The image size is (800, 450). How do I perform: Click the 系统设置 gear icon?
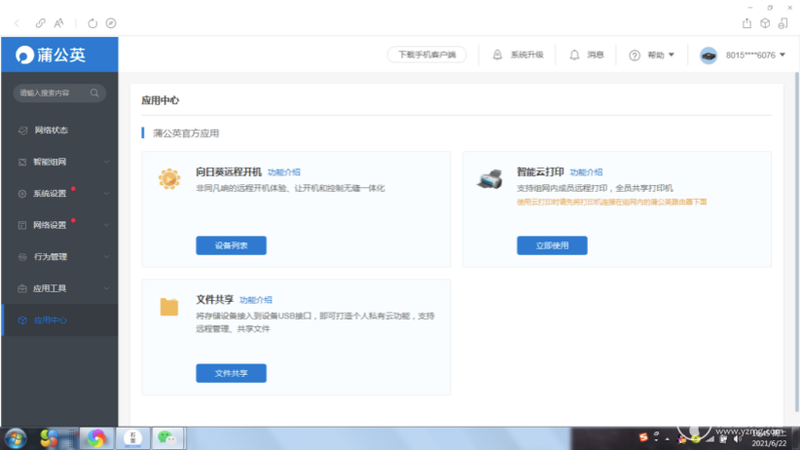tap(22, 193)
